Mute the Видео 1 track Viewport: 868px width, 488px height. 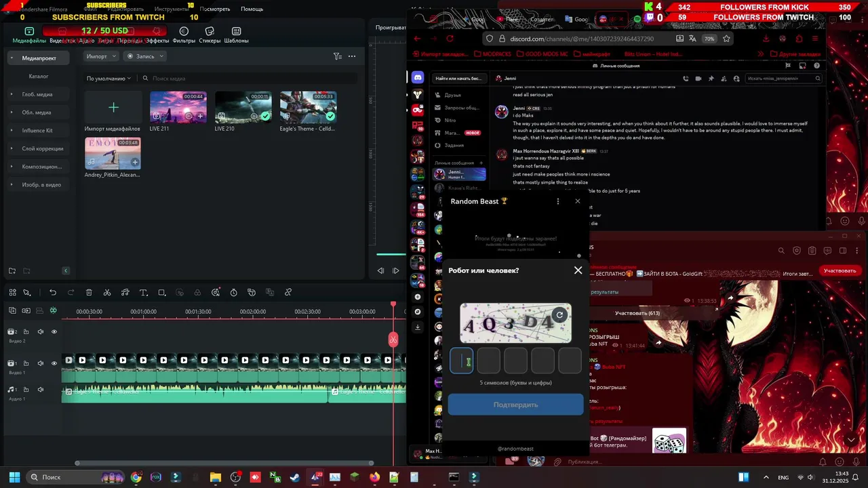[40, 363]
